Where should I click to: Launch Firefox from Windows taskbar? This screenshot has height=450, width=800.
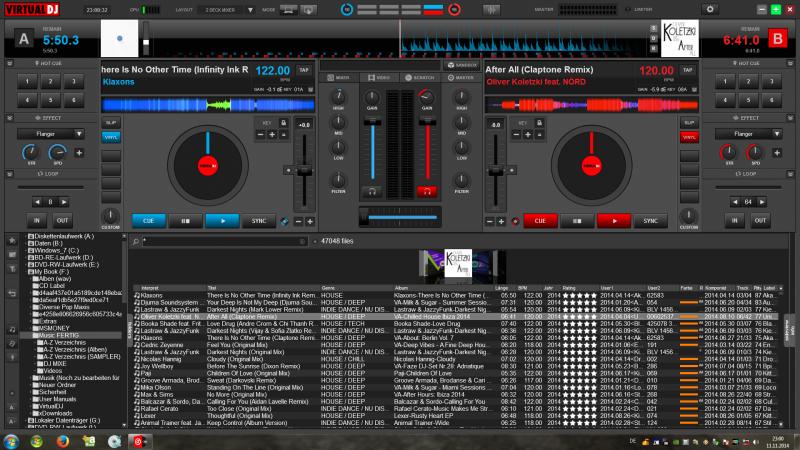click(63, 441)
